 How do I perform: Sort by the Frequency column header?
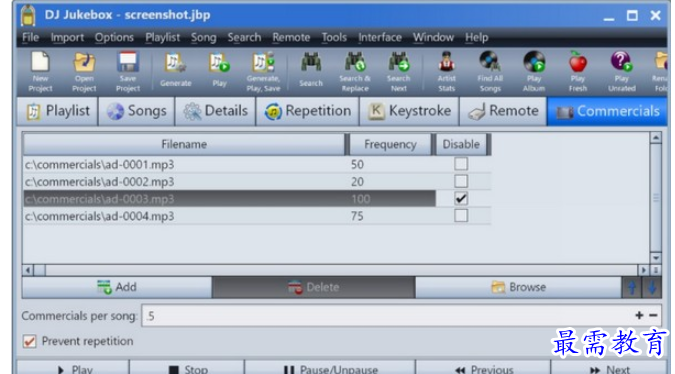(390, 144)
